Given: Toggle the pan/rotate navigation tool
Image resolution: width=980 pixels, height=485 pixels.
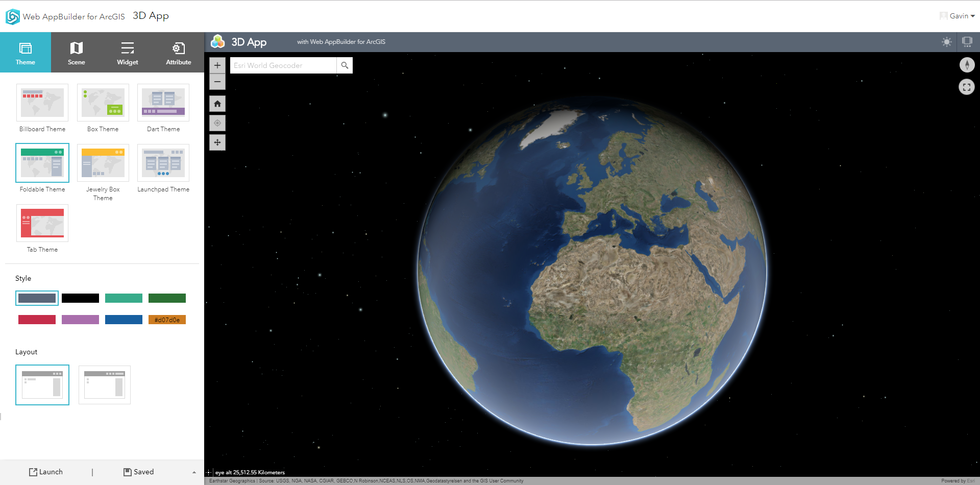Looking at the screenshot, I should point(217,142).
